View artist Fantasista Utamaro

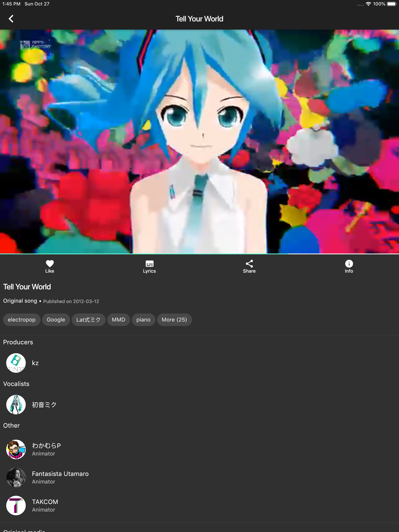pos(60,474)
